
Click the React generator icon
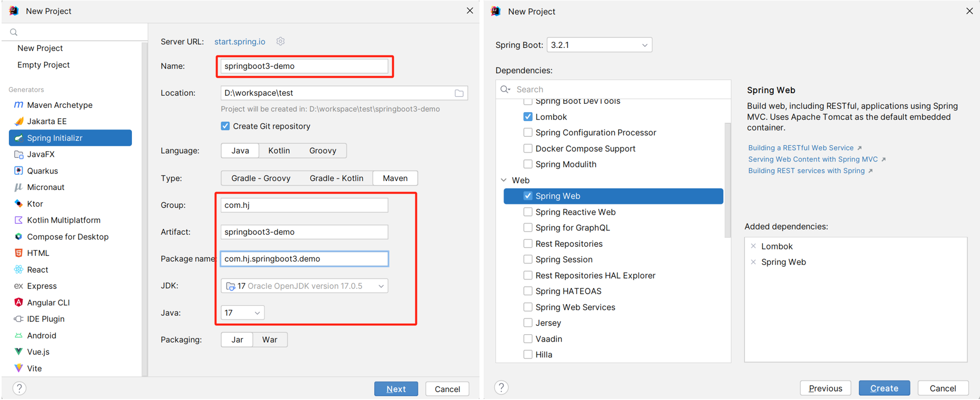tap(18, 269)
